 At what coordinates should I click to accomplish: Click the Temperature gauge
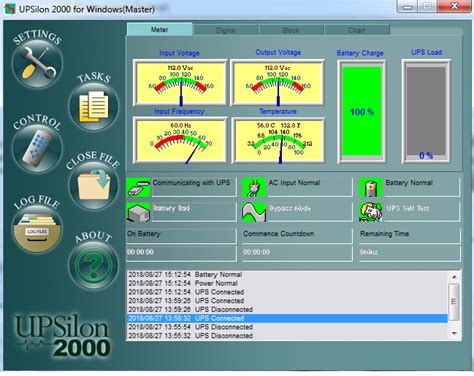coord(278,140)
